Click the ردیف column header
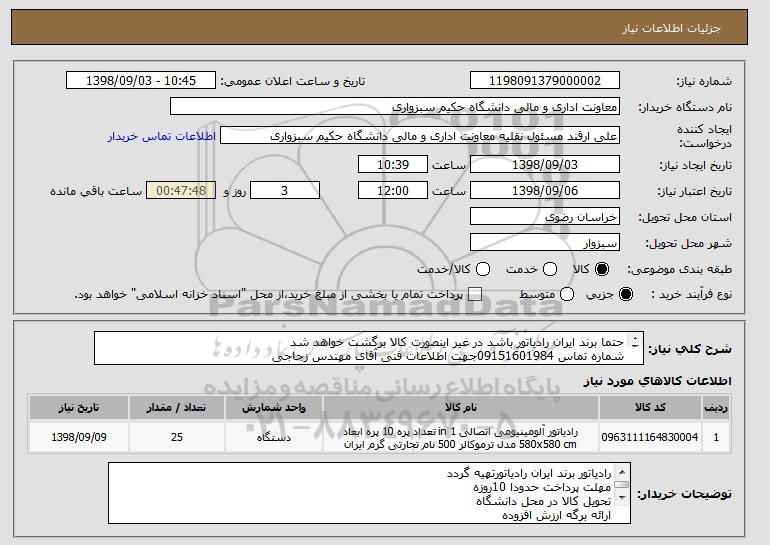 (716, 408)
